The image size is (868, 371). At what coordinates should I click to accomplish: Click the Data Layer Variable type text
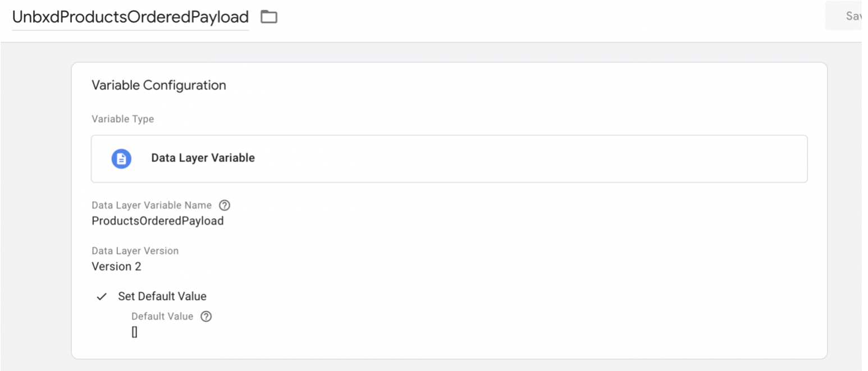click(203, 158)
